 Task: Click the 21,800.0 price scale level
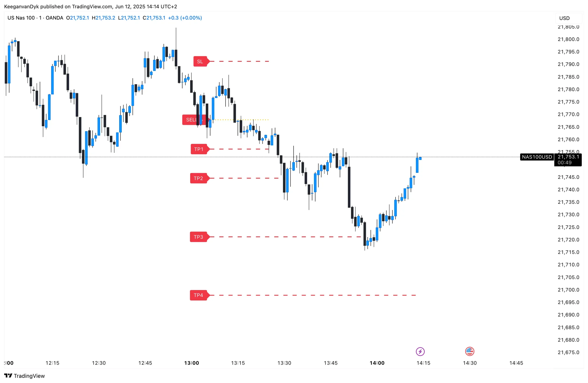coord(568,39)
